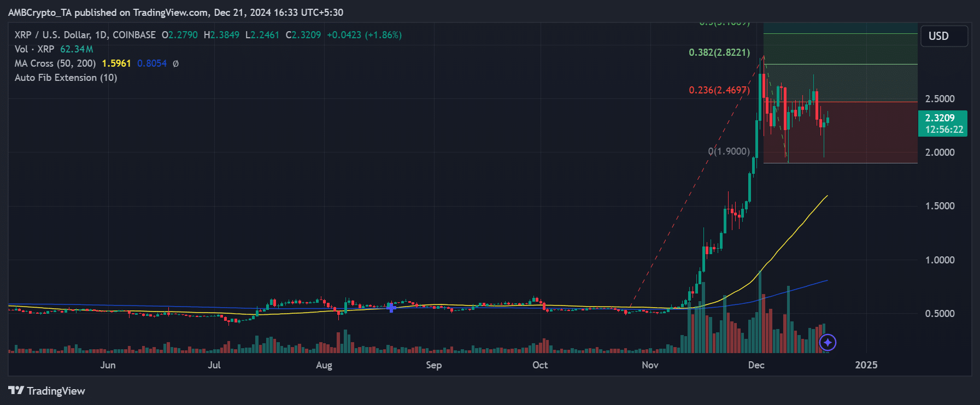Click the 0.382(2.8221) Fibonacci level label
Screen dimensions: 980x405
click(x=719, y=52)
